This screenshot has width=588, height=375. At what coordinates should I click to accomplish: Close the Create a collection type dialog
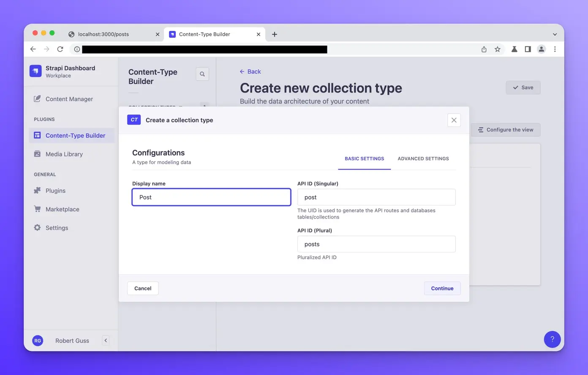pyautogui.click(x=454, y=120)
